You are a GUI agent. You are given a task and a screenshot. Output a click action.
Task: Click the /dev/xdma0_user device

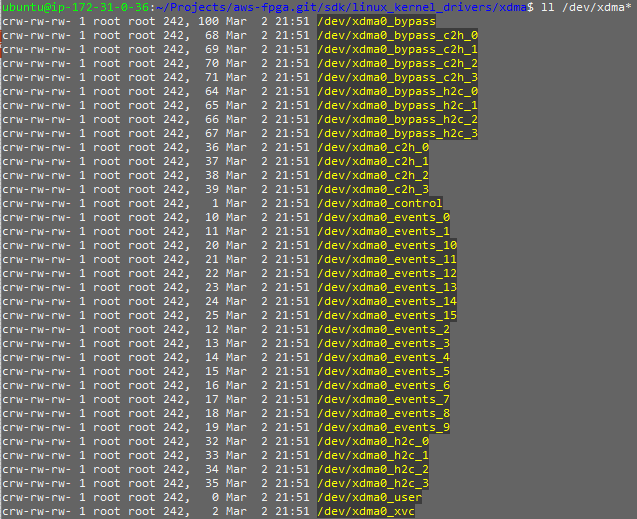point(370,498)
